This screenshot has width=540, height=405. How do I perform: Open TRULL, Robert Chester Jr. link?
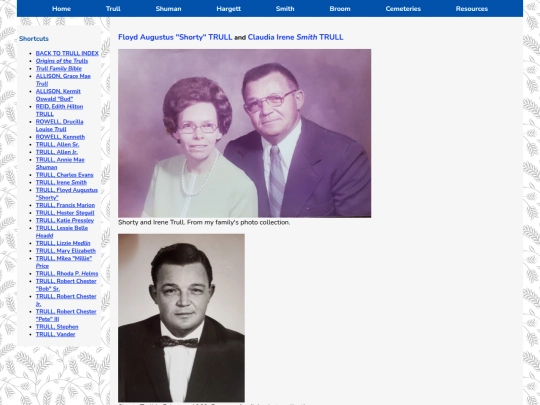click(66, 300)
